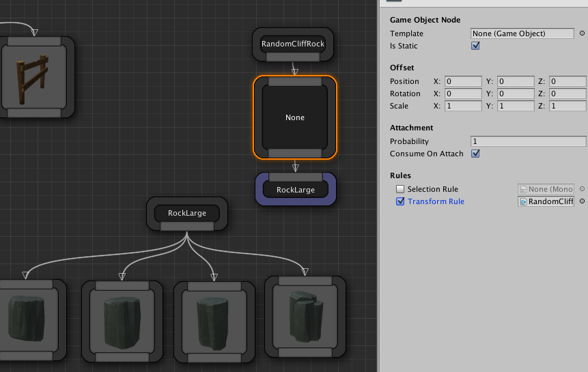Screen dimensions: 588x372
Task: Select the clustered rock pillars mesh node
Action: (305, 317)
